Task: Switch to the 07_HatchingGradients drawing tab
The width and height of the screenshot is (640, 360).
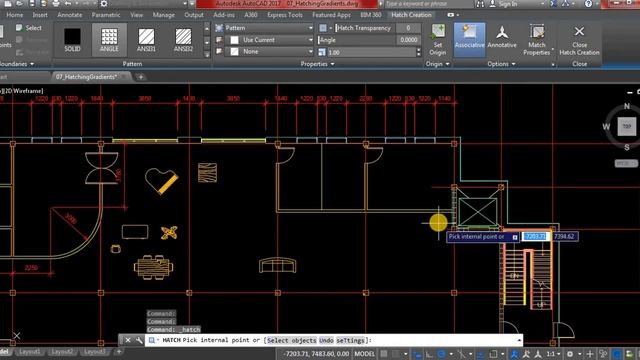Action: click(87, 77)
